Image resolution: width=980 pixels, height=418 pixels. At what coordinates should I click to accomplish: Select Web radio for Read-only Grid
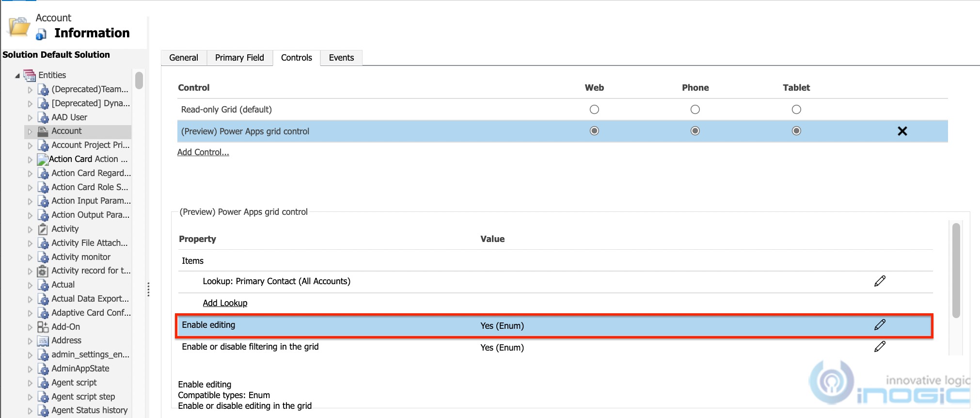594,110
